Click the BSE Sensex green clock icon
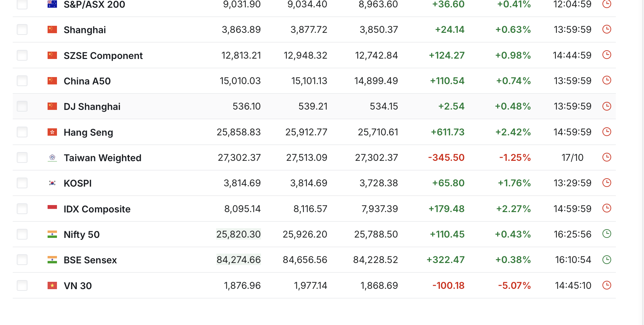Viewport: 644px width, 325px height. [x=606, y=260]
